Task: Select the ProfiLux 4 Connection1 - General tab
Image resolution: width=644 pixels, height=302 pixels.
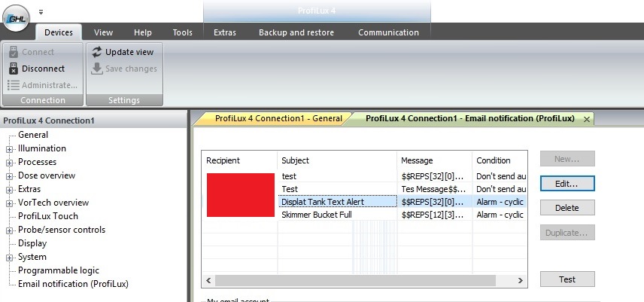Action: [278, 118]
